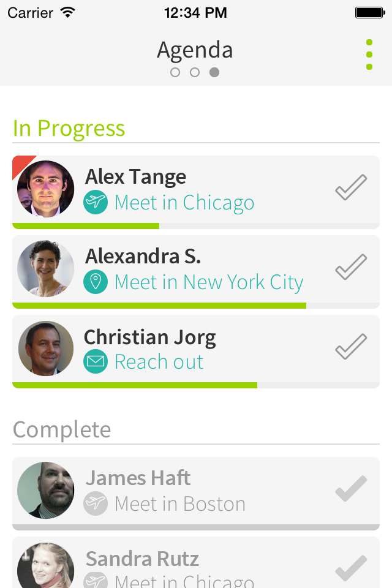Open Alexandra S. profile photo

tap(46, 268)
